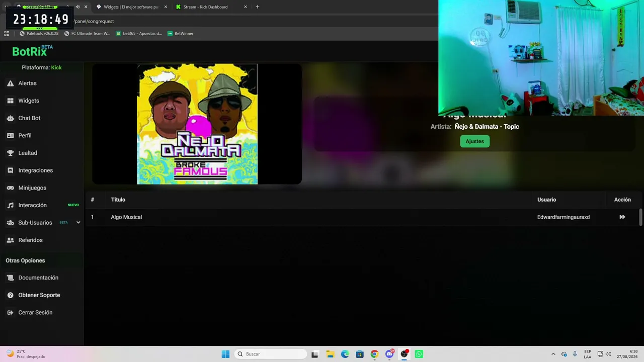Click the green Ajustes button

coord(474,141)
